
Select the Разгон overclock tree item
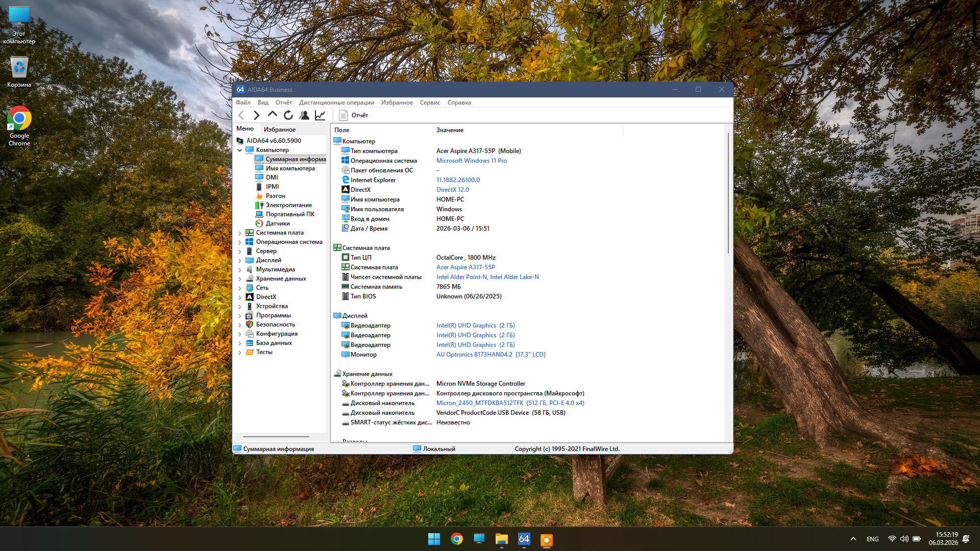click(x=275, y=196)
